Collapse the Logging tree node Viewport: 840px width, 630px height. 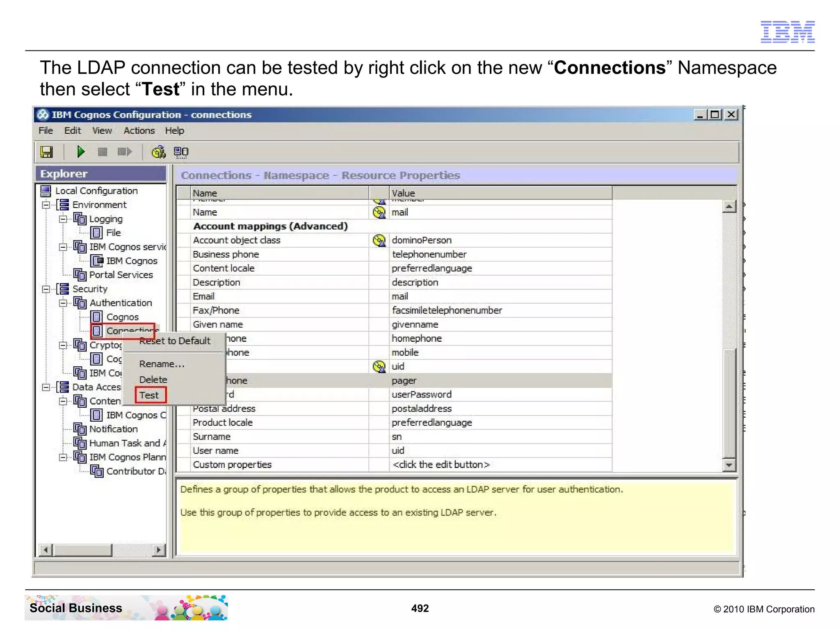coord(63,219)
